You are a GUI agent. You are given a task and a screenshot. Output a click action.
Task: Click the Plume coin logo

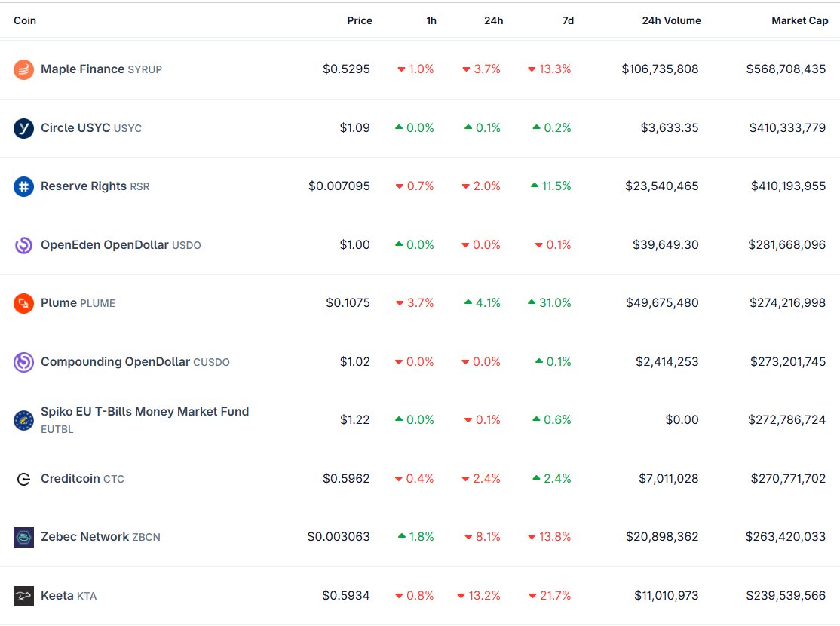(x=23, y=303)
